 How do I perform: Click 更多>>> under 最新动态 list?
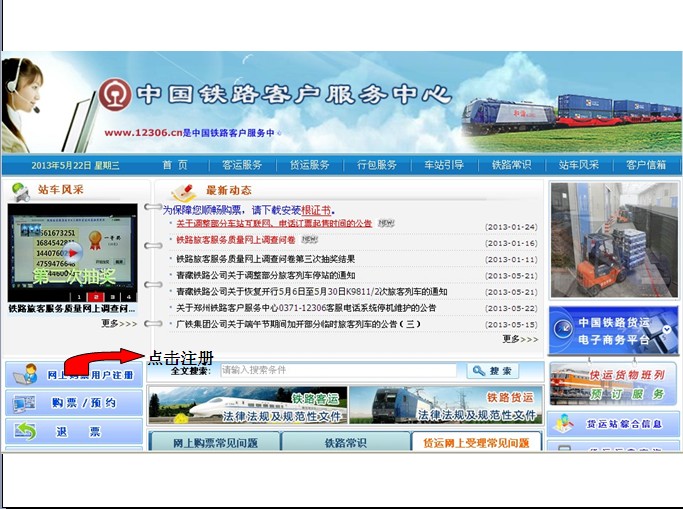[520, 339]
